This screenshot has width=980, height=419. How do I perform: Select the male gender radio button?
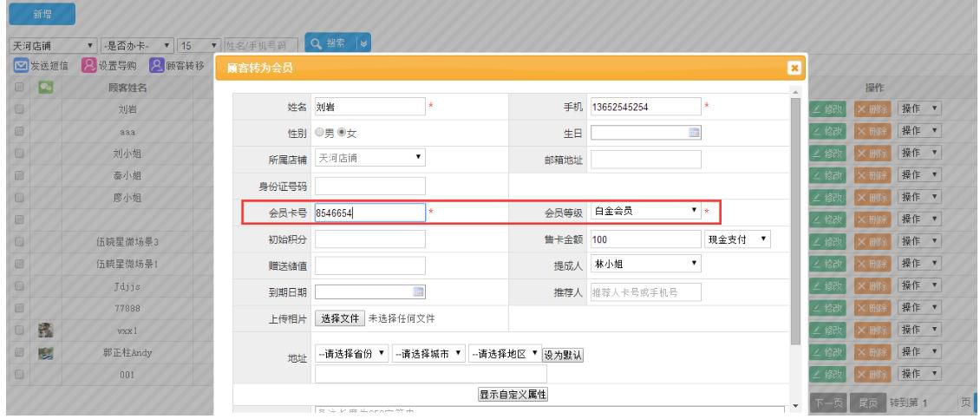coord(320,134)
